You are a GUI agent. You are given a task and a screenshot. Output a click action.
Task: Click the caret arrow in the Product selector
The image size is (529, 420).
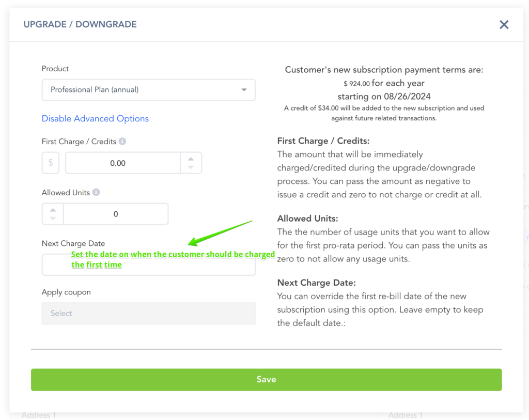244,90
